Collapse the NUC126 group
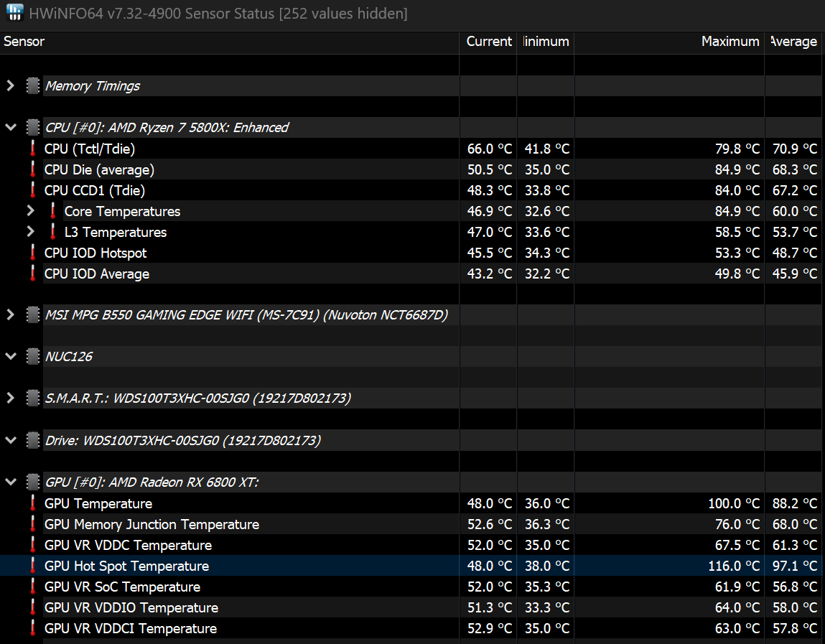 tap(11, 356)
